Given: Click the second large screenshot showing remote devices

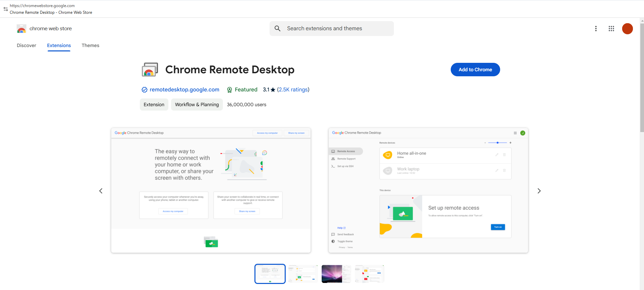Looking at the screenshot, I should point(428,190).
